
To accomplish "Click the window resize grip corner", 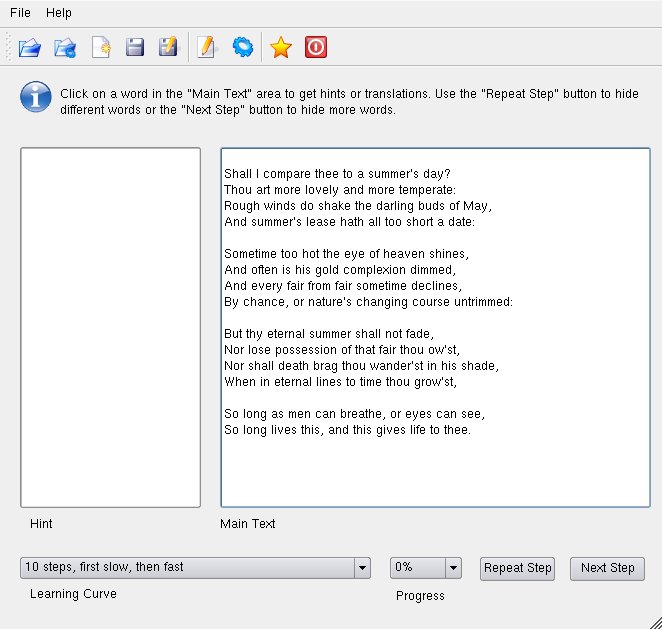I will [x=655, y=622].
